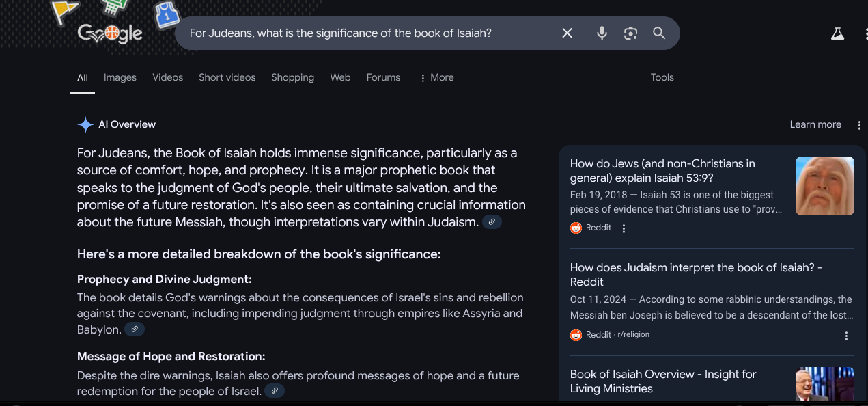Screen dimensions: 868x406
Task: Click Reddit icon under Isaiah 53:9 result
Action: click(x=576, y=228)
